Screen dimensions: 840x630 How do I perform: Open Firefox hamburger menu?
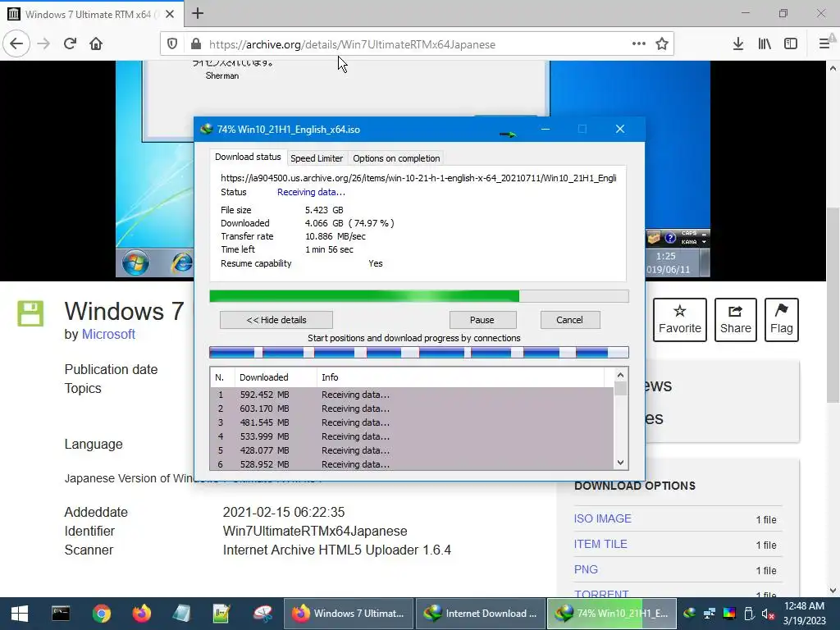click(x=824, y=44)
